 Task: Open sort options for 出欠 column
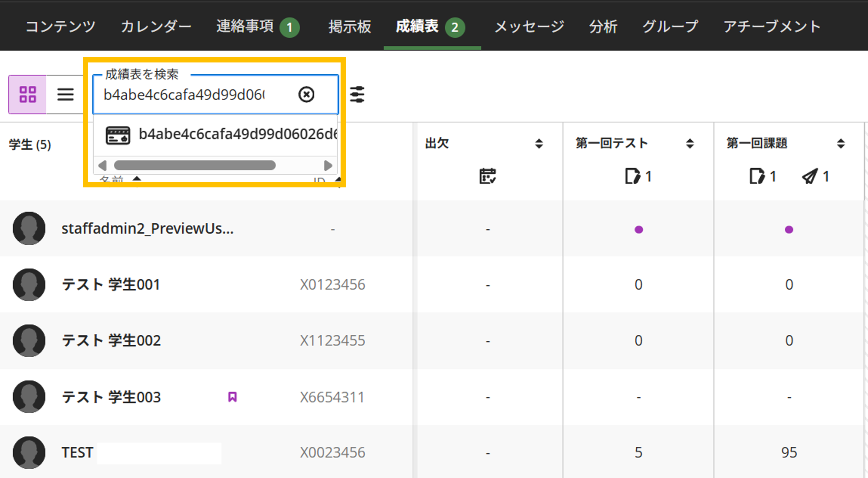[x=539, y=144]
